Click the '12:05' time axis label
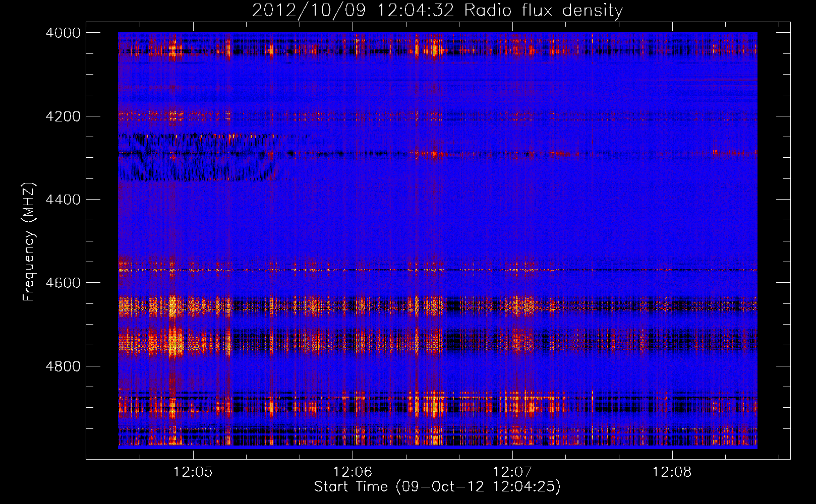Viewport: 816px width, 504px height. tap(193, 472)
